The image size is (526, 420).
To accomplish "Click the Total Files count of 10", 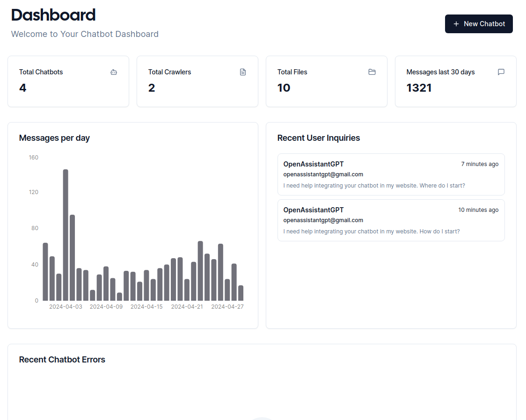I will coord(284,88).
